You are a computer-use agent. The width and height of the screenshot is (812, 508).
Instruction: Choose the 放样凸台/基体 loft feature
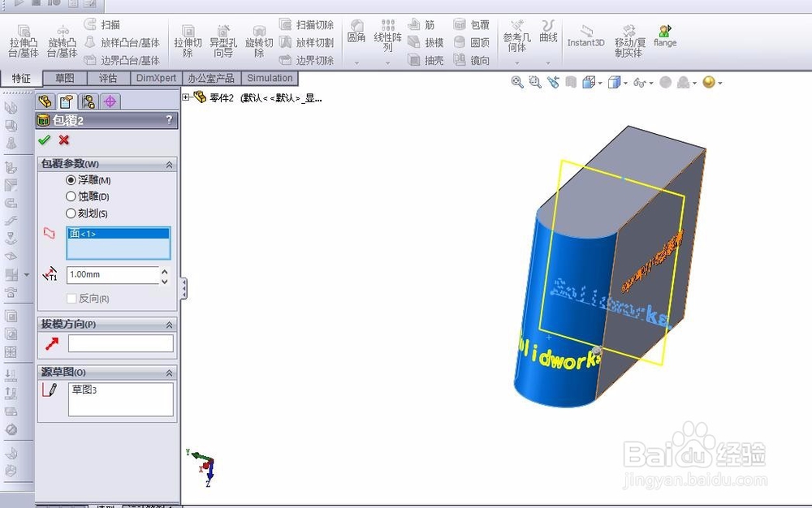pyautogui.click(x=122, y=42)
